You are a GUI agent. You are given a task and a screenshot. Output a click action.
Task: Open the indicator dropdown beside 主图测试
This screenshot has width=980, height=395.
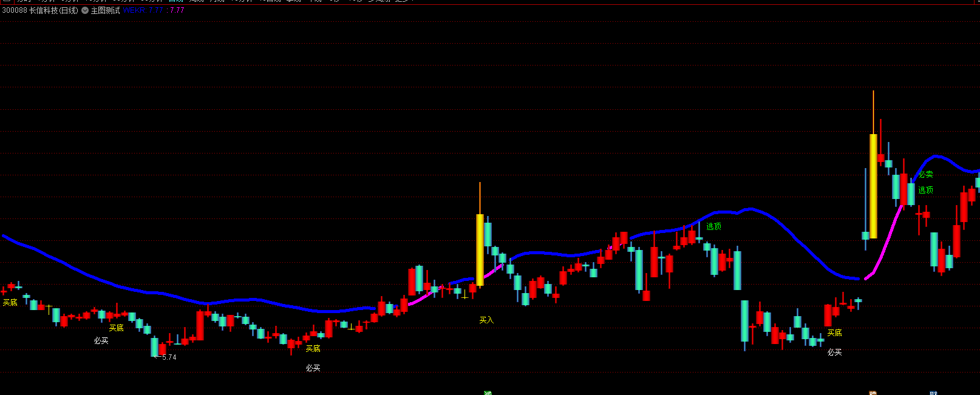tap(85, 10)
